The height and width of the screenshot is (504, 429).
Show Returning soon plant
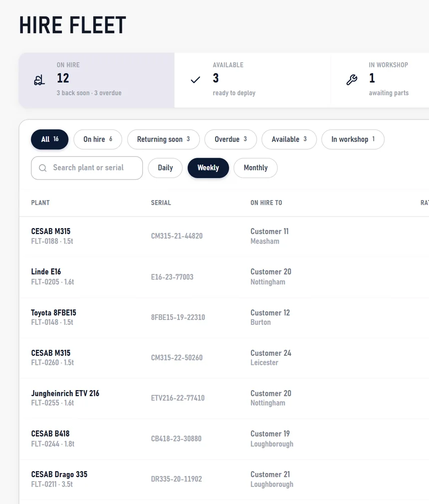(163, 139)
